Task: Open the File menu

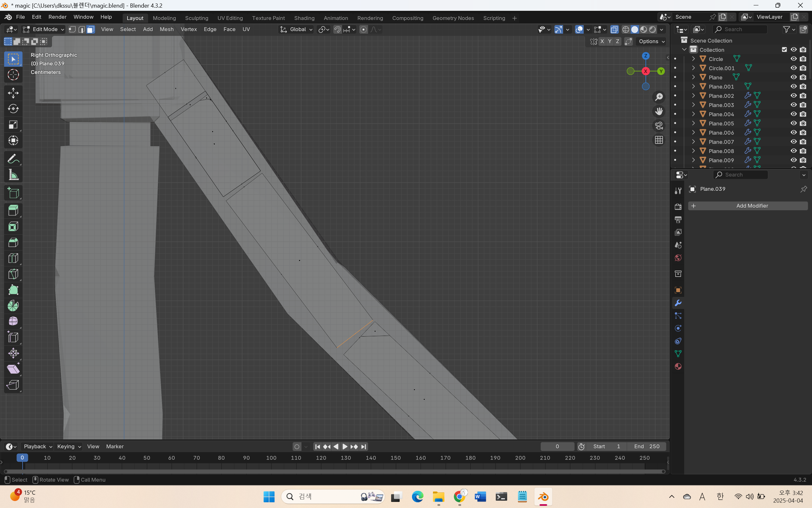Action: point(21,17)
